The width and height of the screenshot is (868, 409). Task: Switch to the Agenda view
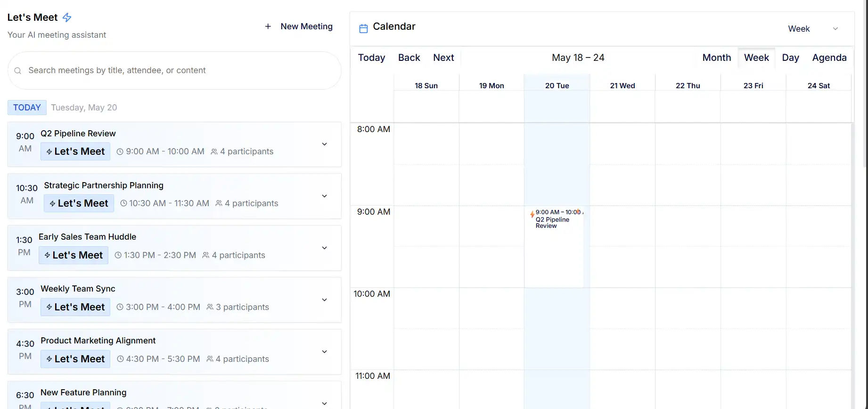pos(829,57)
